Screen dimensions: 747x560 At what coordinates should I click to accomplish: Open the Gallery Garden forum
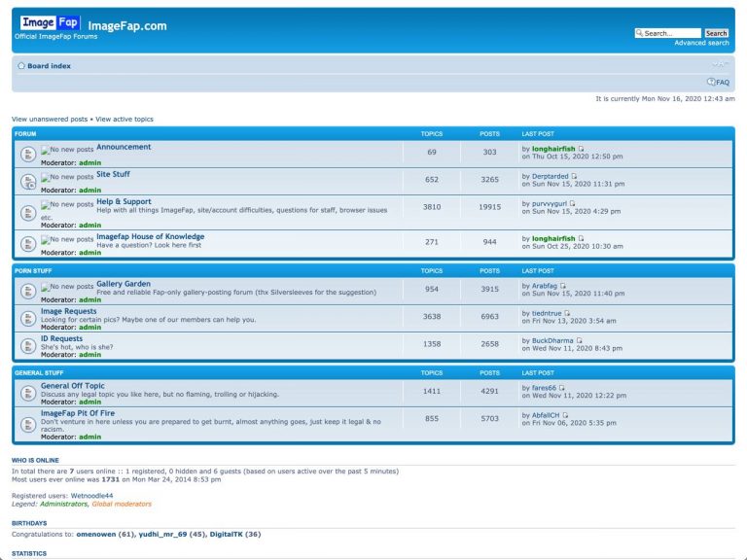[x=124, y=284]
